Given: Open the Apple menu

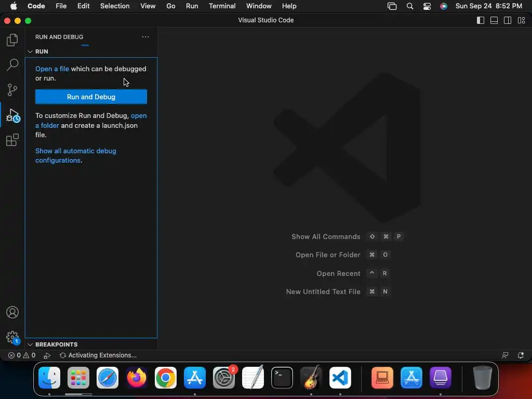Looking at the screenshot, I should 14,6.
